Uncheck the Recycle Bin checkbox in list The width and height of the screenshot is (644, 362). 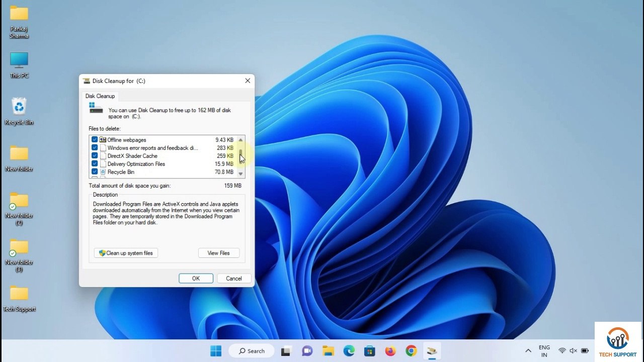coord(95,172)
